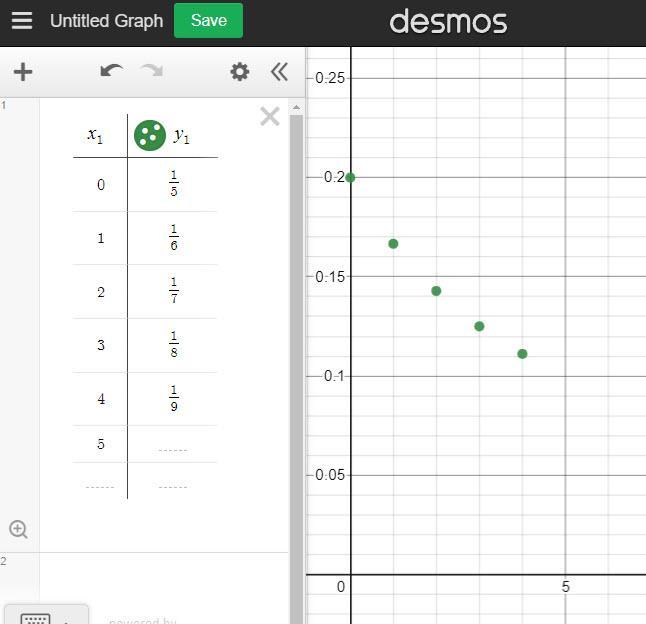Click the plotted point at x 2
Viewport: 646px width, 624px height.
tap(436, 291)
